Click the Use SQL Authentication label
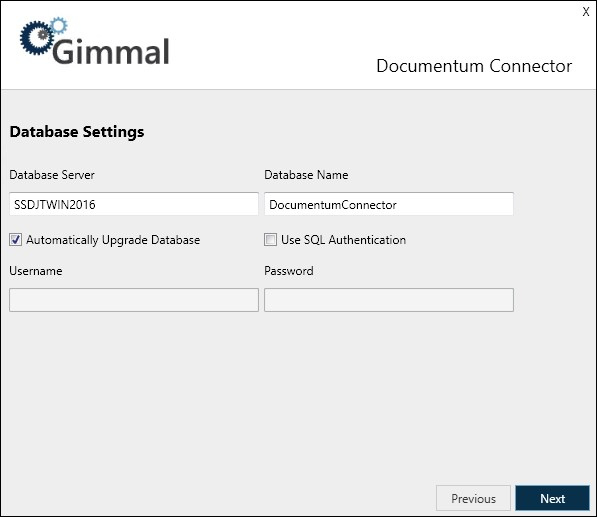This screenshot has height=517, width=597. point(343,240)
